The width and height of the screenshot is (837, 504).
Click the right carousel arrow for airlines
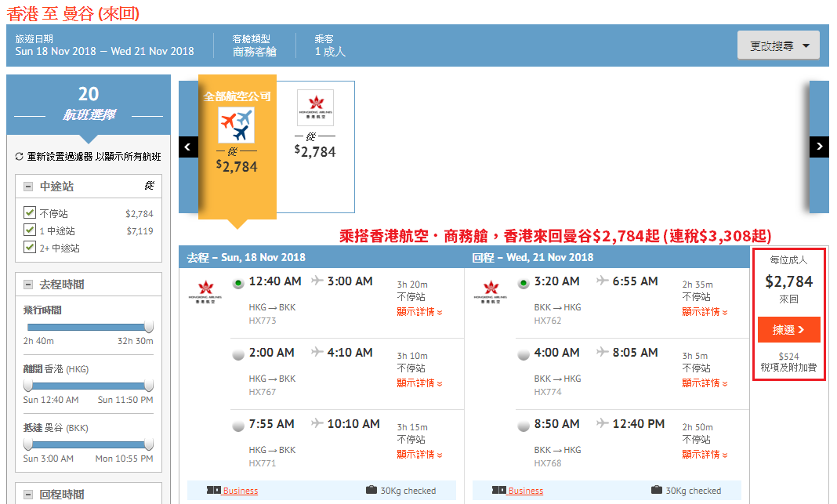[x=820, y=147]
